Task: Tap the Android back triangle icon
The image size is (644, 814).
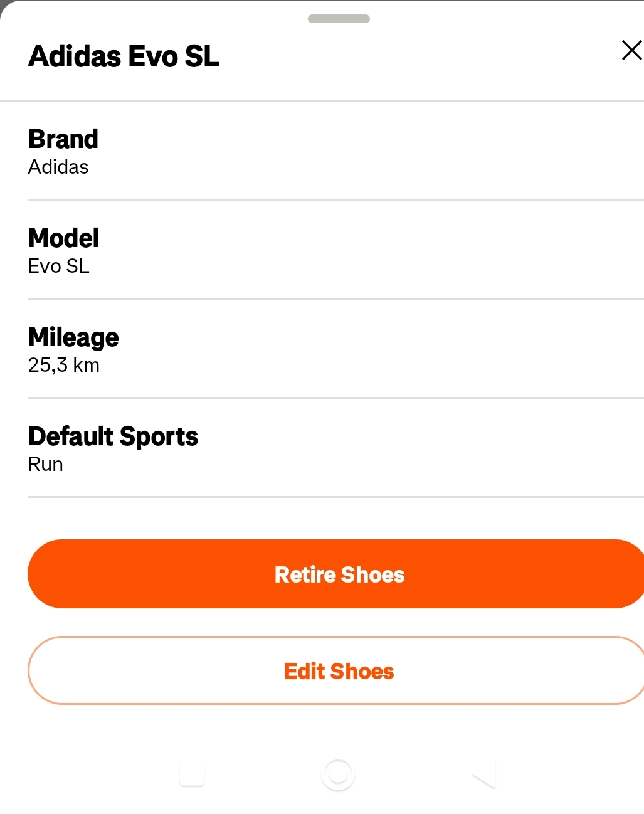Action: click(485, 775)
